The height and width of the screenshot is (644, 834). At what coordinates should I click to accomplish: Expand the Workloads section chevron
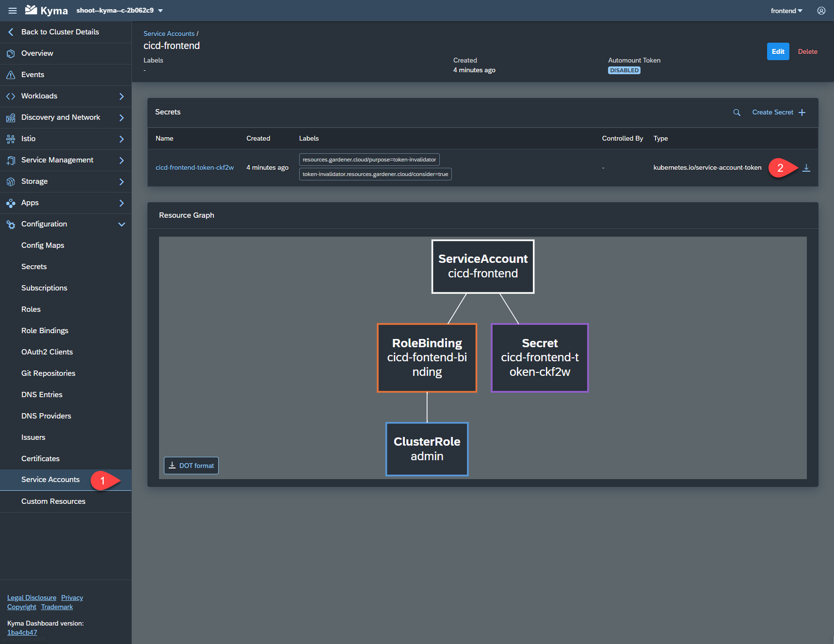coord(122,96)
